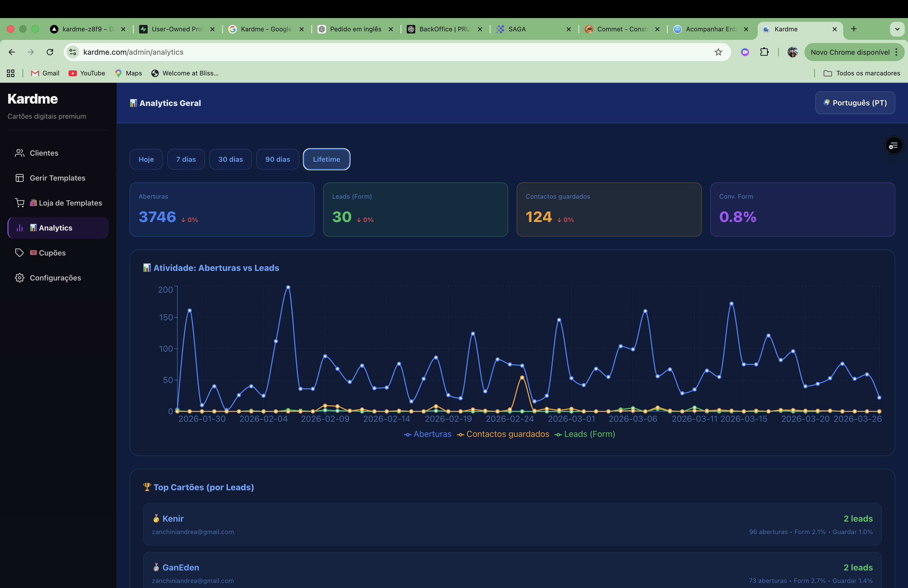Open Gerir Templates page
This screenshot has width=908, height=588.
tap(57, 178)
